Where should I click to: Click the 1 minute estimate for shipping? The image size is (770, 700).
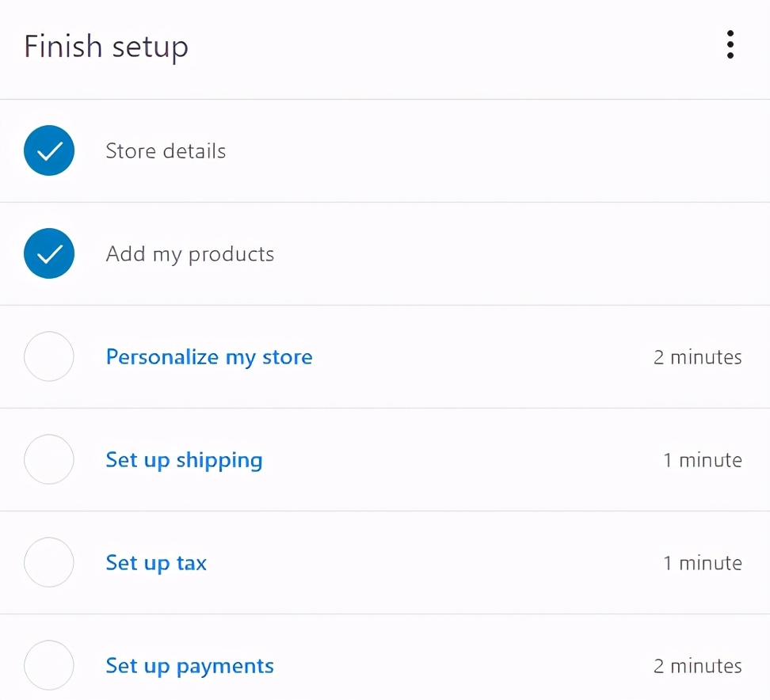click(x=702, y=460)
